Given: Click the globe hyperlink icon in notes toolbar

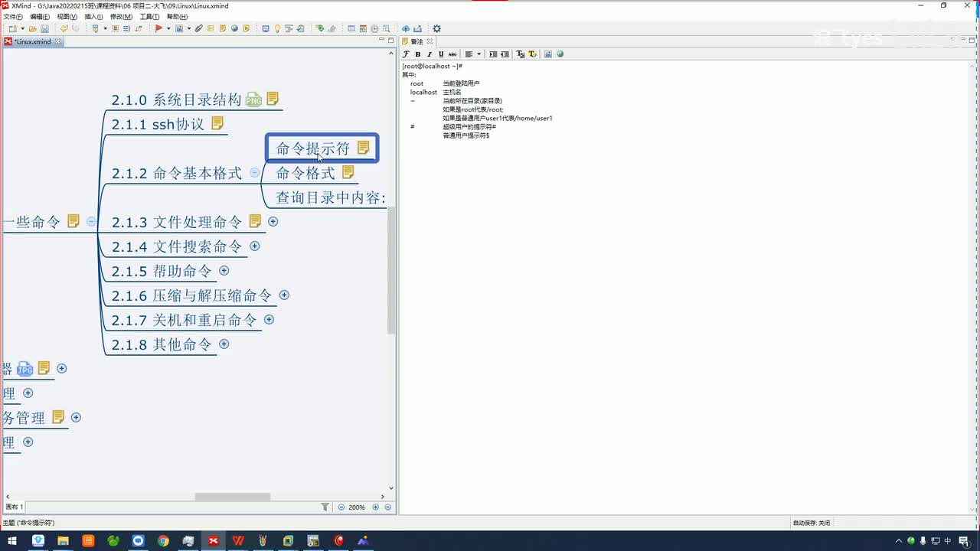Looking at the screenshot, I should click(560, 54).
